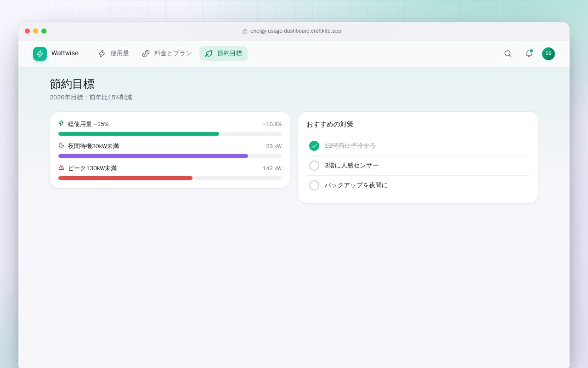The image size is (588, 368).
Task: Click the 12時前に予冷する strikethrough text
Action: [x=350, y=146]
